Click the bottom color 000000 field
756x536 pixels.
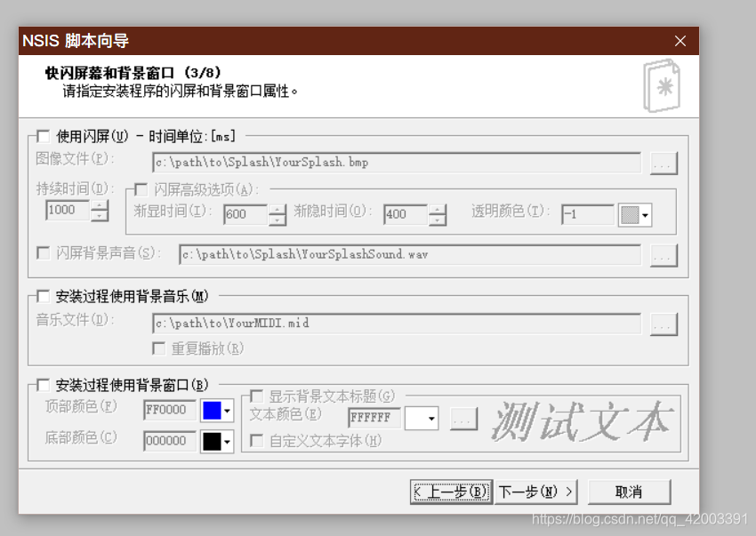click(x=170, y=441)
